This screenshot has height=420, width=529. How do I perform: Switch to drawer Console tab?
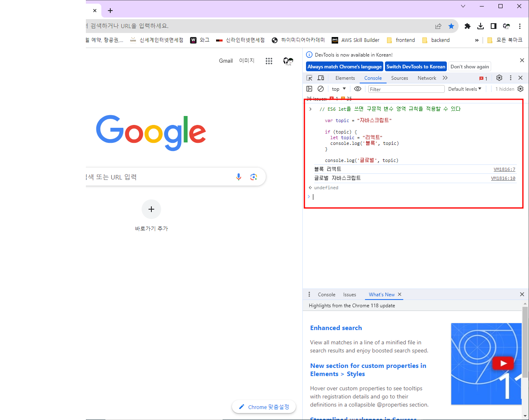(327, 295)
